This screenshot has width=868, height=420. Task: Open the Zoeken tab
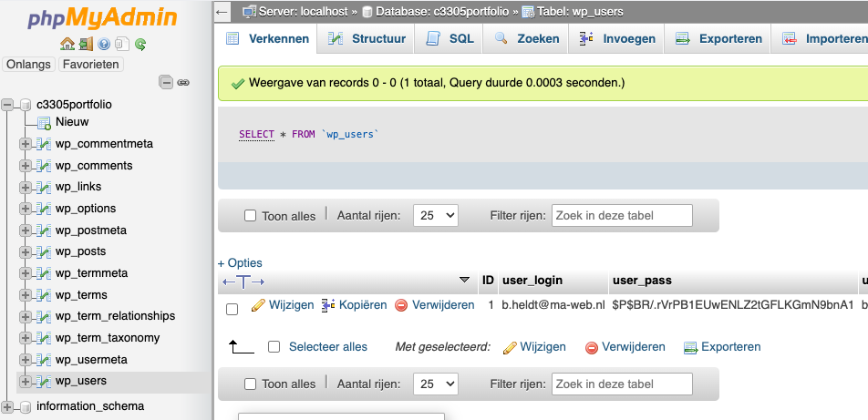pyautogui.click(x=526, y=39)
